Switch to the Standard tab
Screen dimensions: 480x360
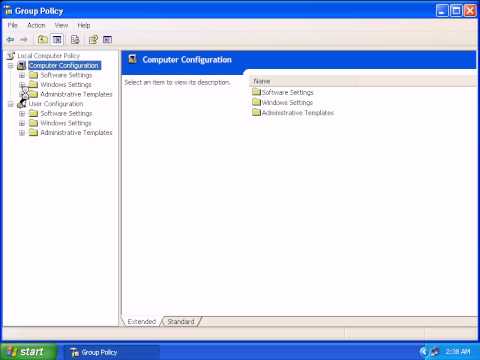(181, 321)
